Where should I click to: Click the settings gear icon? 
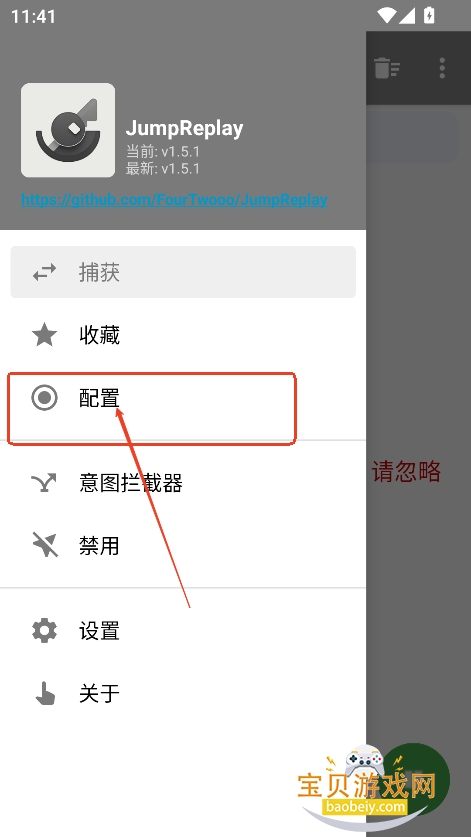click(44, 630)
